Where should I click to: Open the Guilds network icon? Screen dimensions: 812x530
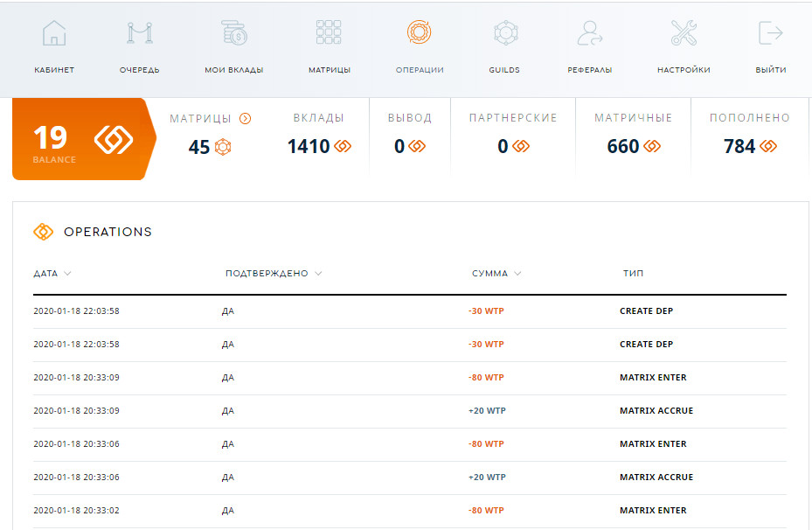pos(505,33)
